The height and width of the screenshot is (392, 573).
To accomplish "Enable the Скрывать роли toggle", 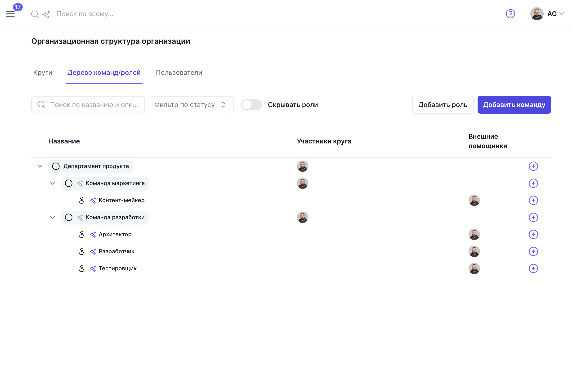I will pos(251,105).
